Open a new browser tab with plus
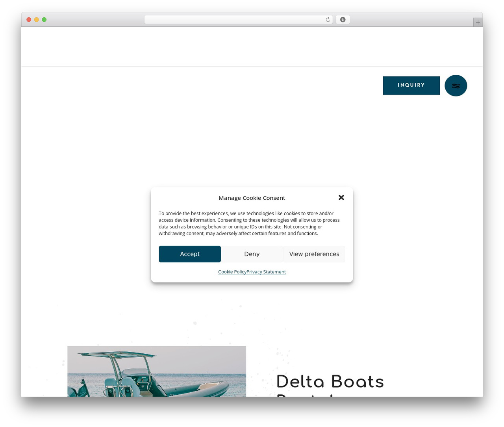The width and height of the screenshot is (504, 427). [478, 22]
